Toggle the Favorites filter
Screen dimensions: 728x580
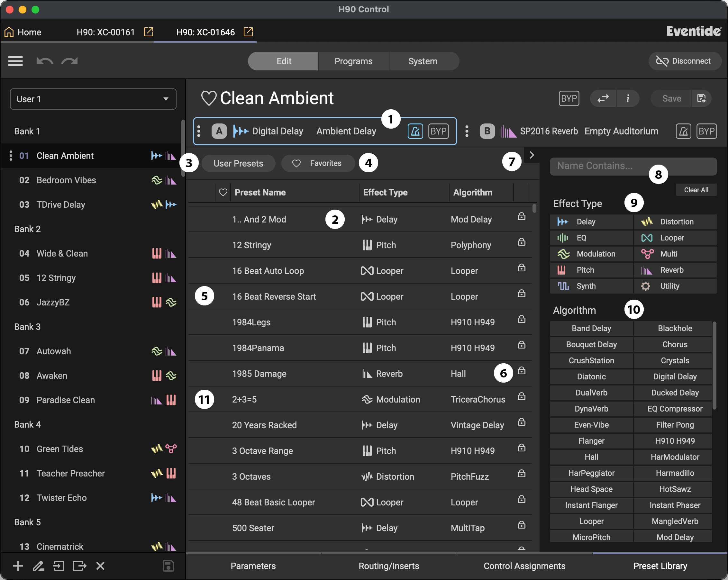(318, 163)
